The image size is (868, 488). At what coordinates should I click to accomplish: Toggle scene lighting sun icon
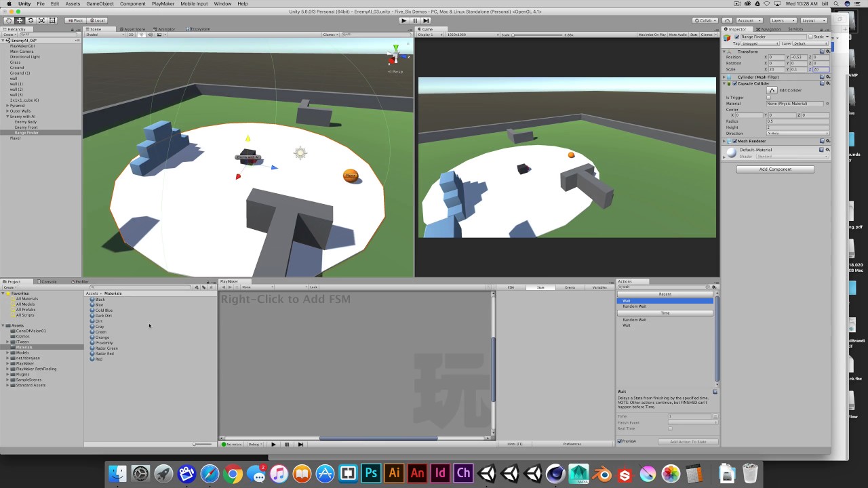pos(141,35)
